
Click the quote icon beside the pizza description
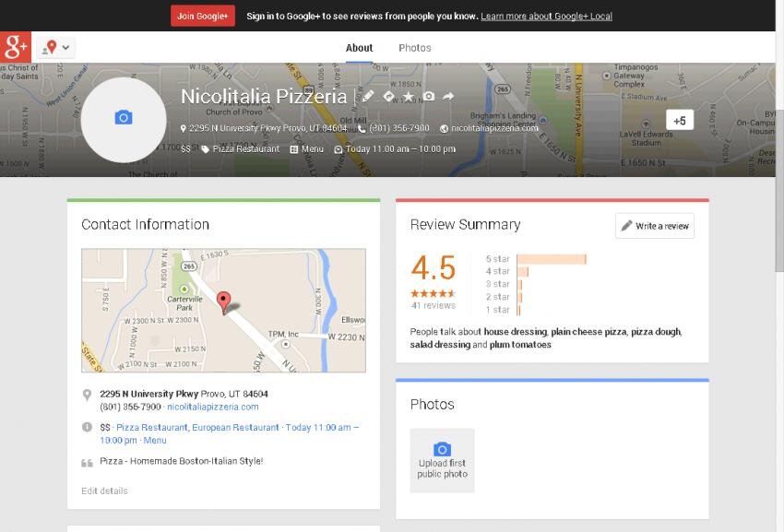pyautogui.click(x=87, y=463)
